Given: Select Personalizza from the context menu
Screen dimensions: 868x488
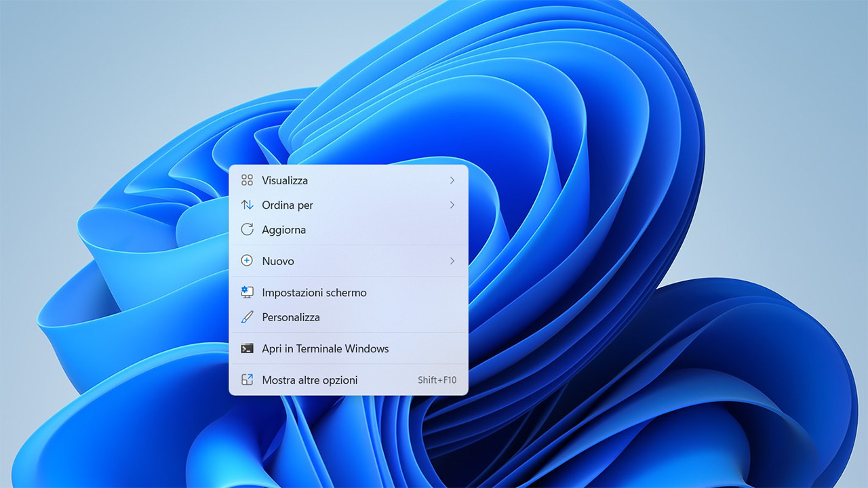Looking at the screenshot, I should pyautogui.click(x=349, y=317).
